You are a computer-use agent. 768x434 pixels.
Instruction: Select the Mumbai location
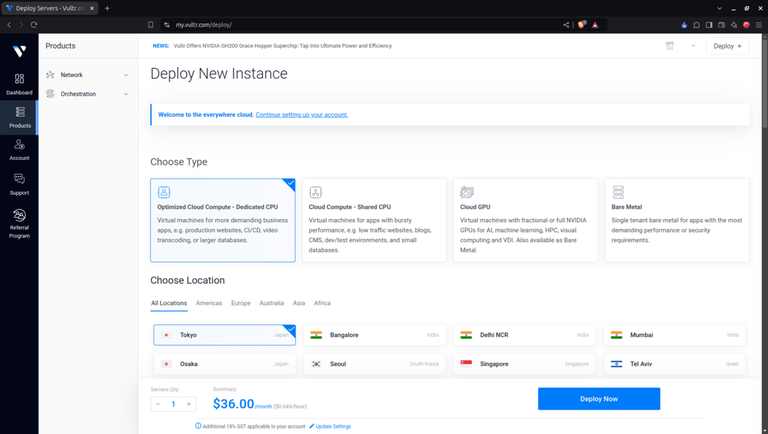[674, 335]
